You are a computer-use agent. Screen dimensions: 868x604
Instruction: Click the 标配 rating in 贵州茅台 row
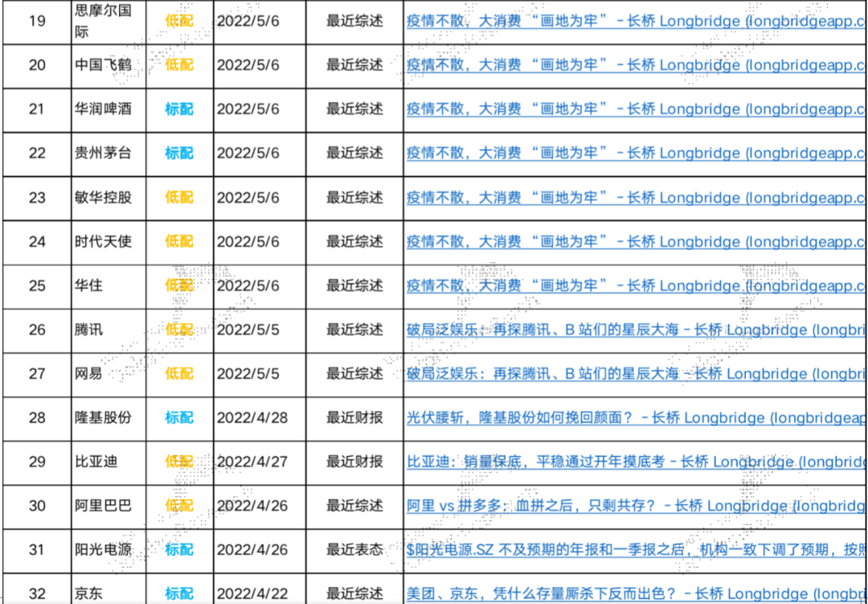(x=179, y=154)
